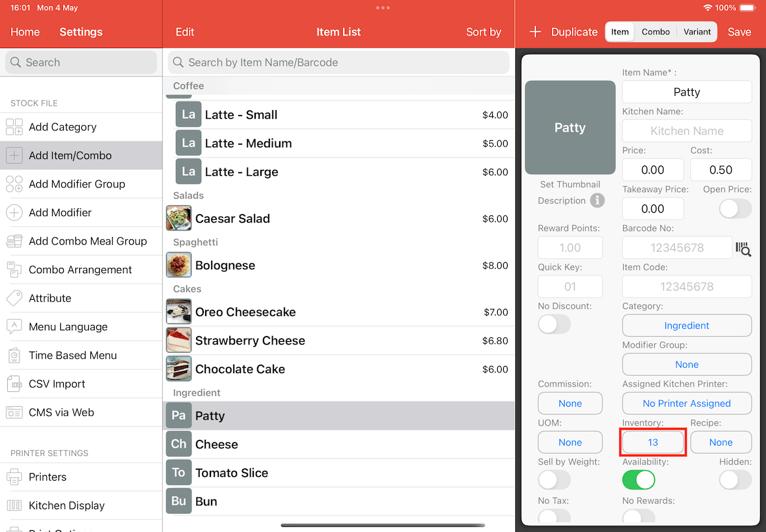Open the Recipe selector

tap(721, 442)
